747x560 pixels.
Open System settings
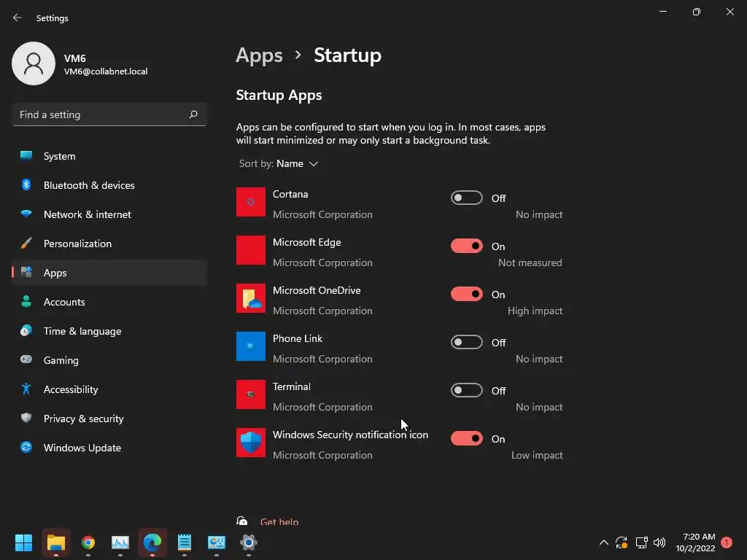tap(109, 156)
